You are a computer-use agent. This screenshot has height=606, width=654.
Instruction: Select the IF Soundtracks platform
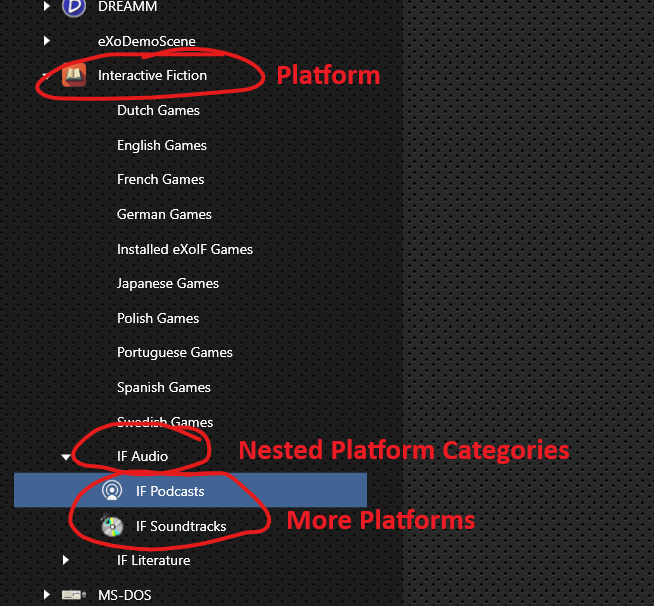click(181, 526)
